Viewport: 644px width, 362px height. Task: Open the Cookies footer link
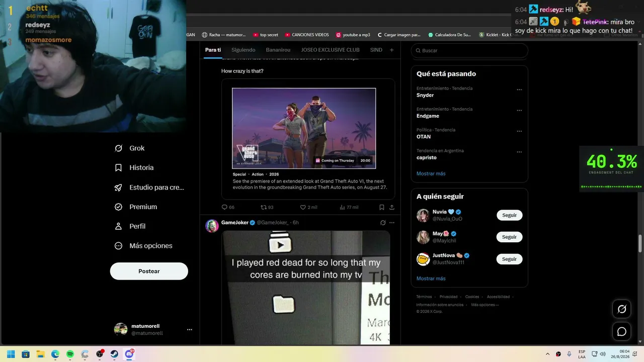[x=472, y=297]
